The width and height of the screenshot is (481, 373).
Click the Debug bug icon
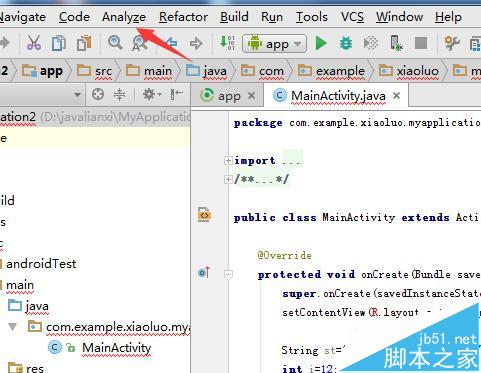346,43
